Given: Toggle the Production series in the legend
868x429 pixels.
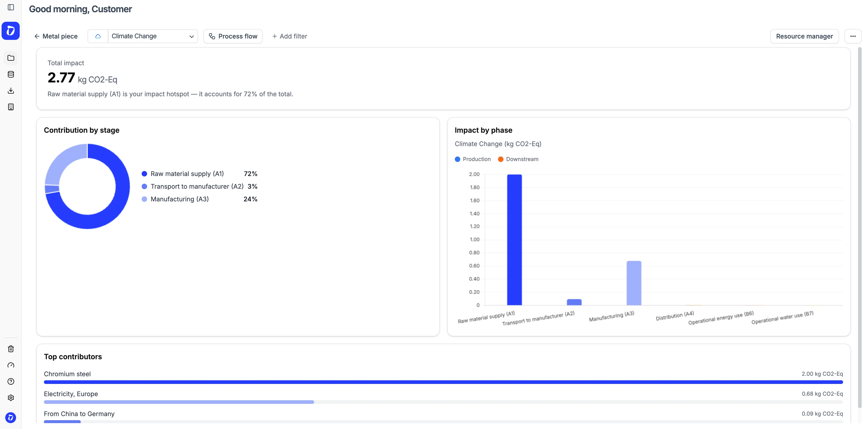Looking at the screenshot, I should (x=473, y=159).
